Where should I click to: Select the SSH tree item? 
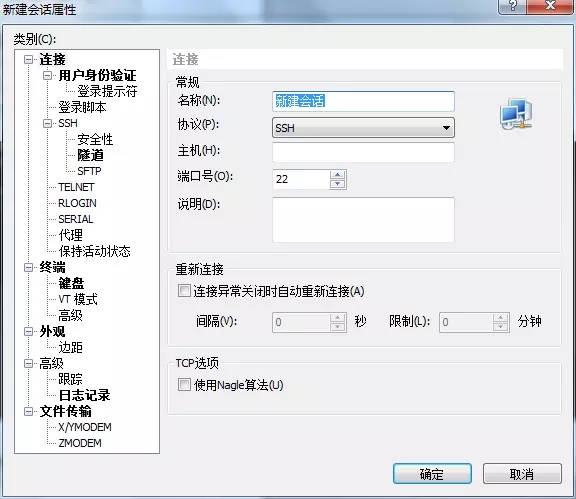point(68,123)
